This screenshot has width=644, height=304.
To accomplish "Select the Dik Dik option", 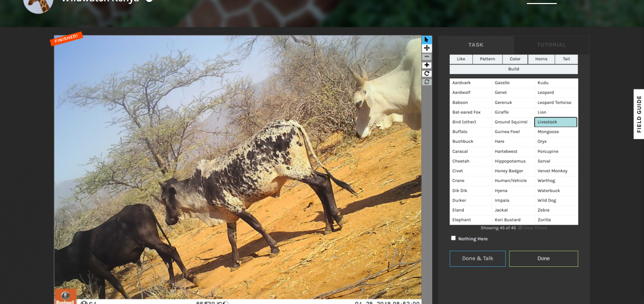I will point(470,190).
